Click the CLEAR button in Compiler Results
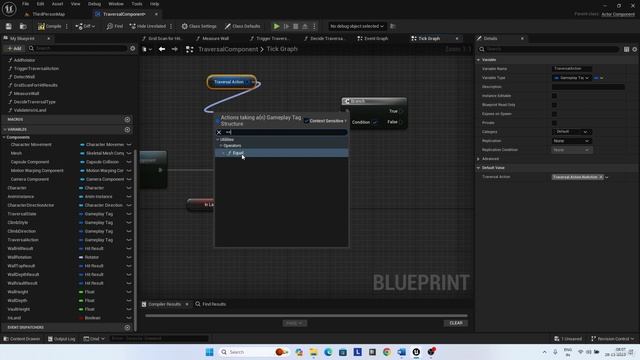640x360 pixels. tap(456, 323)
